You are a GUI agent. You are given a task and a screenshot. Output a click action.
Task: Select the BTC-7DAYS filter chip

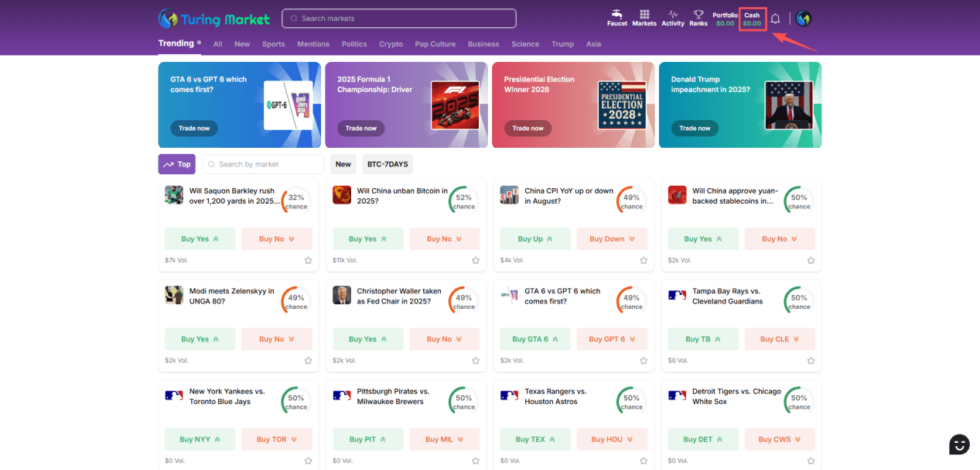[388, 164]
